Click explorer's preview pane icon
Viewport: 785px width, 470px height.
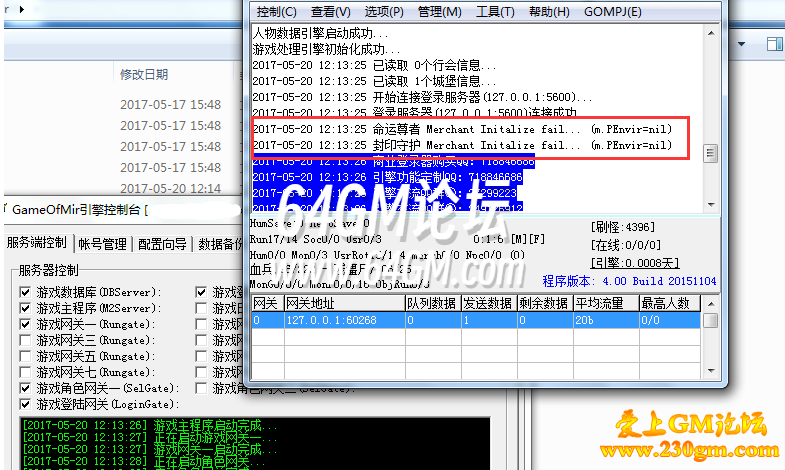[774, 44]
